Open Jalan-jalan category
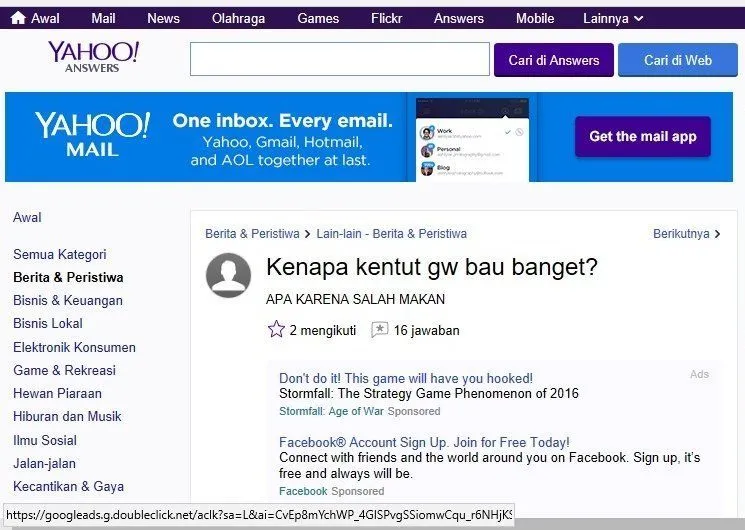 coord(45,463)
